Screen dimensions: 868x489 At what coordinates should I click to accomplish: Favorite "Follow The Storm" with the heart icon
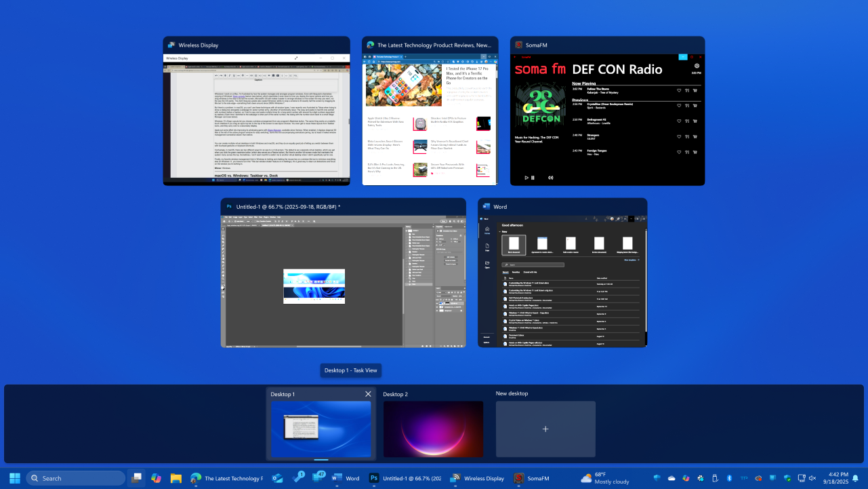click(x=679, y=90)
